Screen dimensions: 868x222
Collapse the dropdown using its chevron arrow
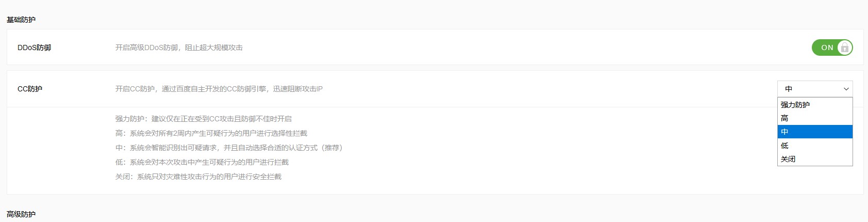coord(846,89)
